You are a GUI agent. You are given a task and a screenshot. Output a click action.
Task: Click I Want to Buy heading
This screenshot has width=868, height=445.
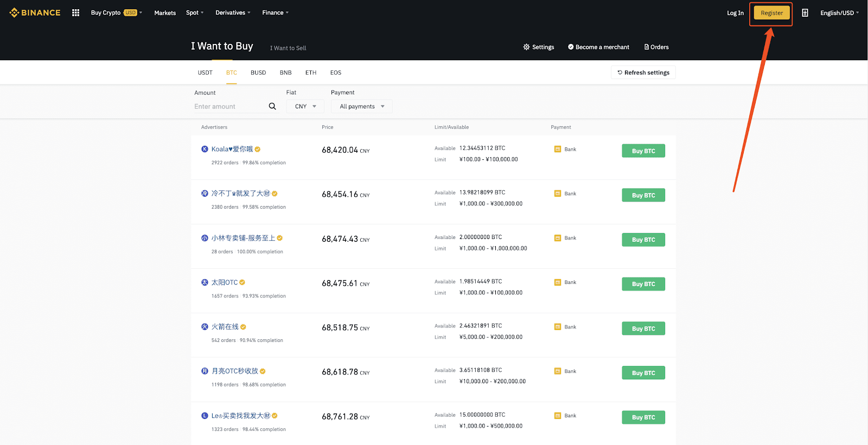(222, 46)
